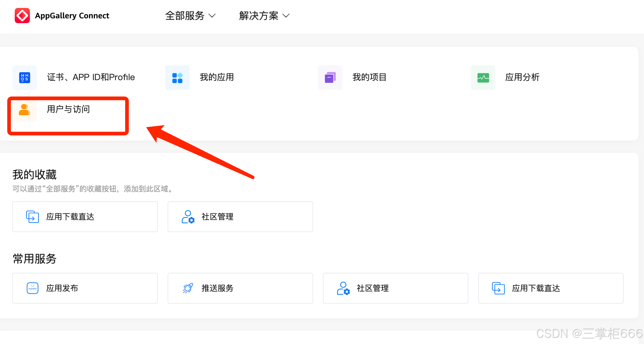Click the 我的收藏 section heading
Image resolution: width=644 pixels, height=344 pixels.
coord(35,174)
